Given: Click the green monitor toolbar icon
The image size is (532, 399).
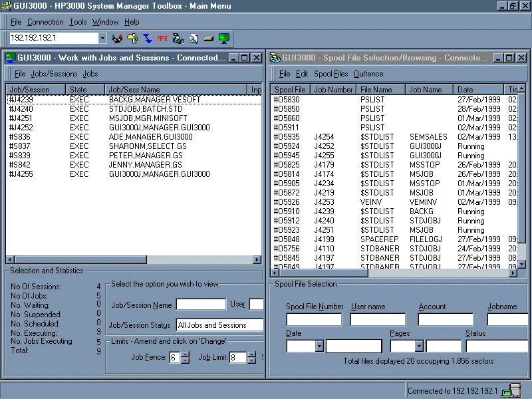Looking at the screenshot, I should pyautogui.click(x=224, y=39).
